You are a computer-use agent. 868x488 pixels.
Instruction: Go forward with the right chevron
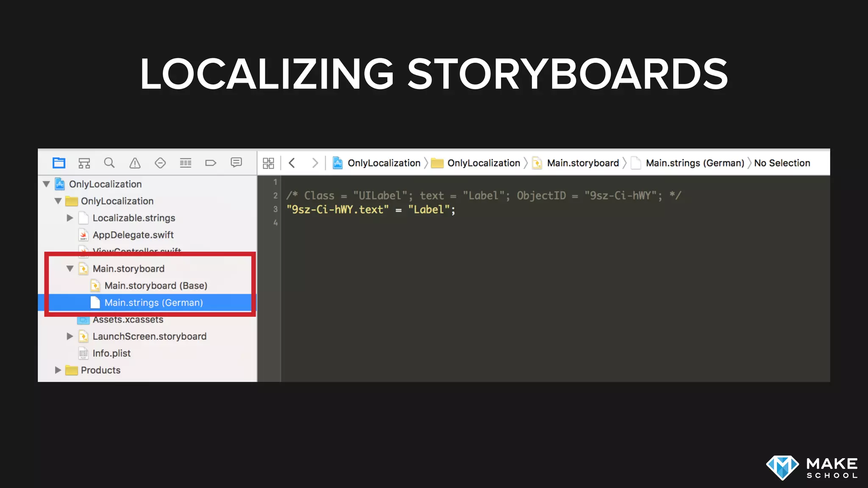point(315,163)
